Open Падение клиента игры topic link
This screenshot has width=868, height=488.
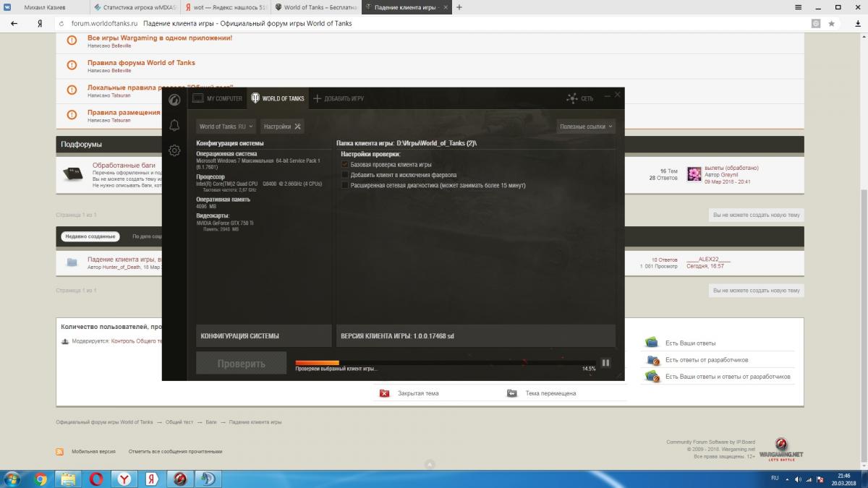(124, 259)
